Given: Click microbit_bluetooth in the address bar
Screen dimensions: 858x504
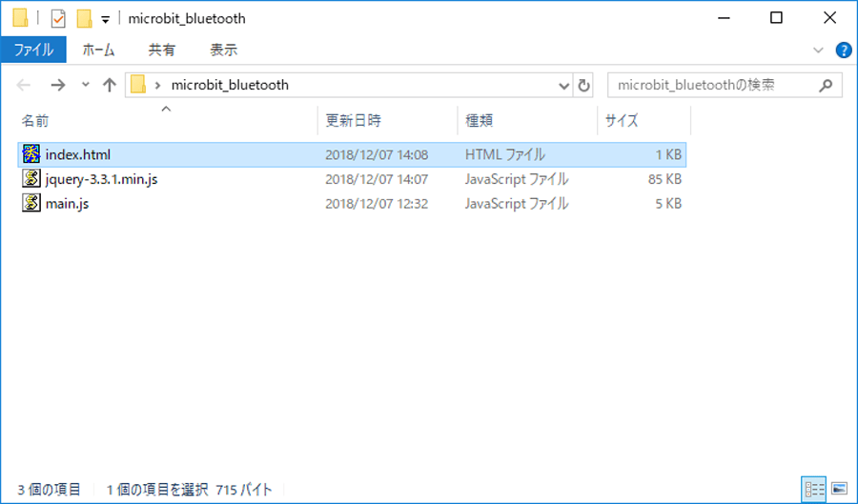Looking at the screenshot, I should click(230, 85).
